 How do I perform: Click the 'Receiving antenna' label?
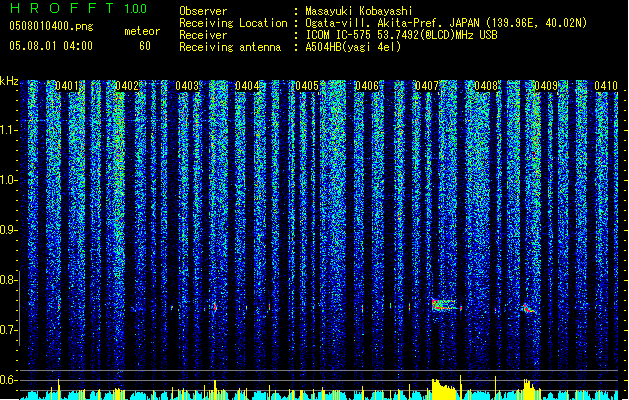pos(230,47)
